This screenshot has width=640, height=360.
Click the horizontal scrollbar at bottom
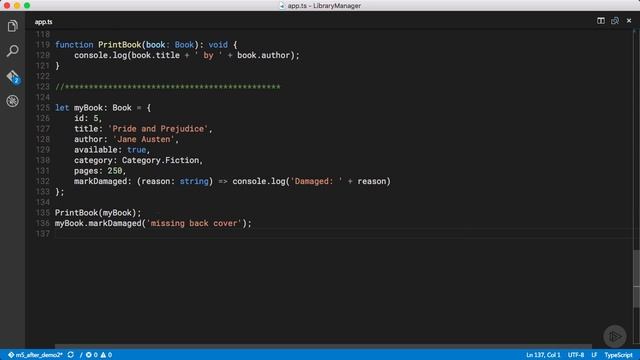[x=323, y=346]
